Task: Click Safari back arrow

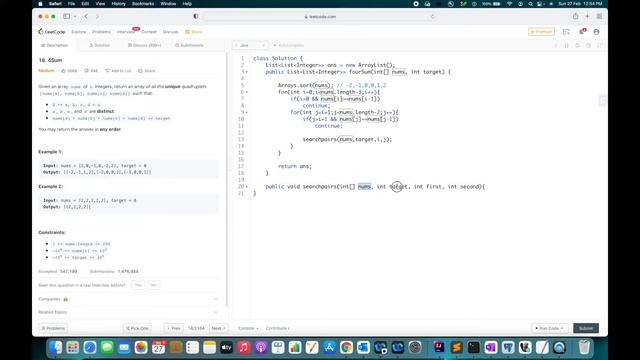Action: 86,16
